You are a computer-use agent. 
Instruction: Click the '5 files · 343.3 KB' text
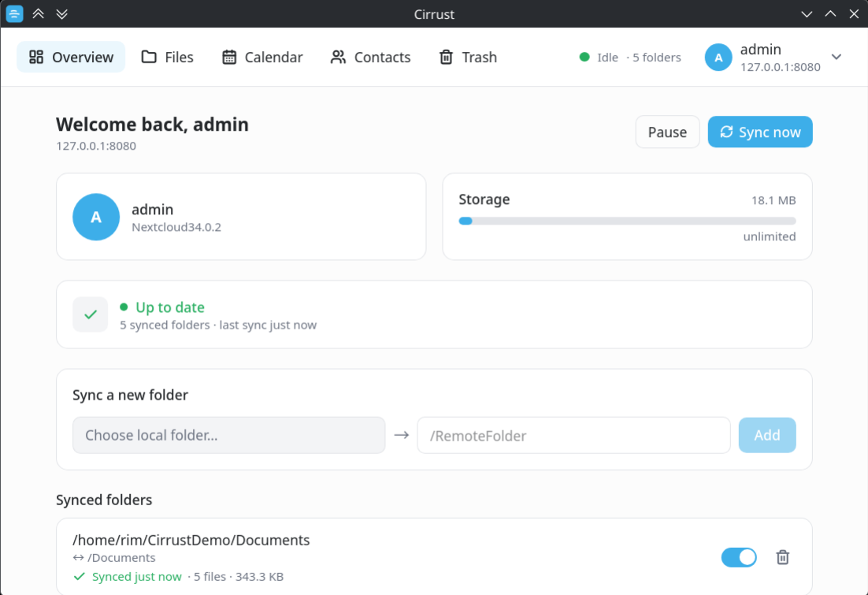click(239, 577)
